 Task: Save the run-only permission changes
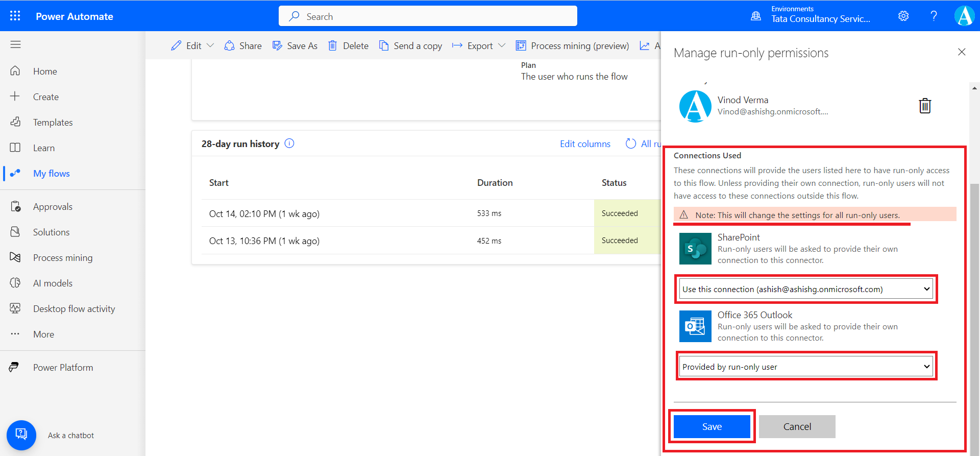coord(712,426)
